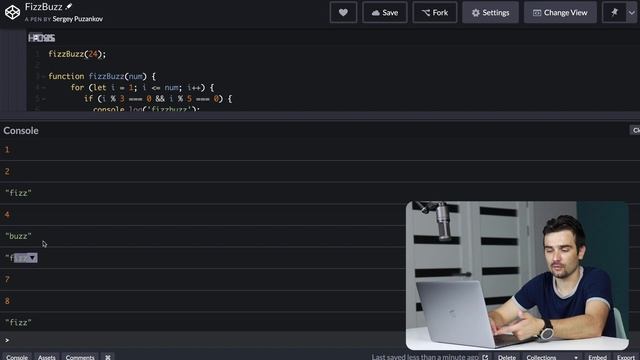Screen dimensions: 640x360
Task: Open last saved external link icon
Action: tap(485, 357)
